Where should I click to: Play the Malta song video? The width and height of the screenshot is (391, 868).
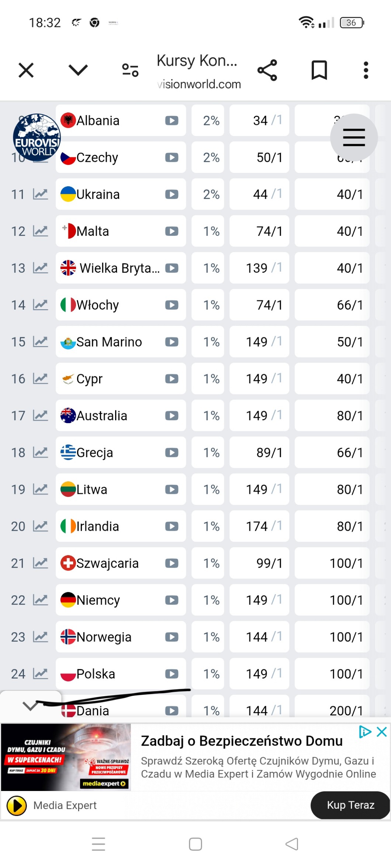pyautogui.click(x=172, y=231)
